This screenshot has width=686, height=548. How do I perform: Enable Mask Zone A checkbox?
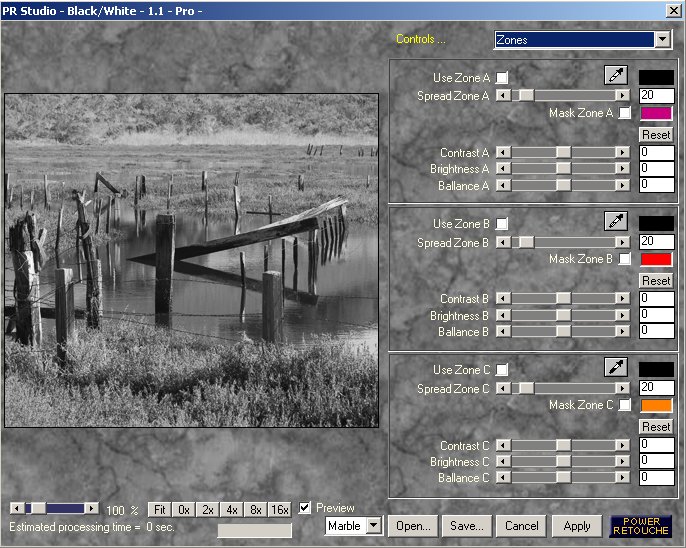(625, 113)
